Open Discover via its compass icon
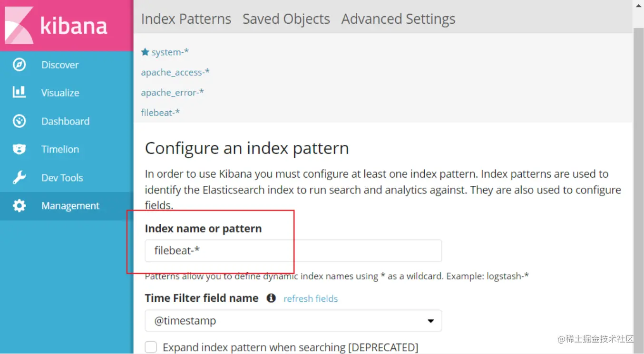Screen dimensions: 644x354 19,65
